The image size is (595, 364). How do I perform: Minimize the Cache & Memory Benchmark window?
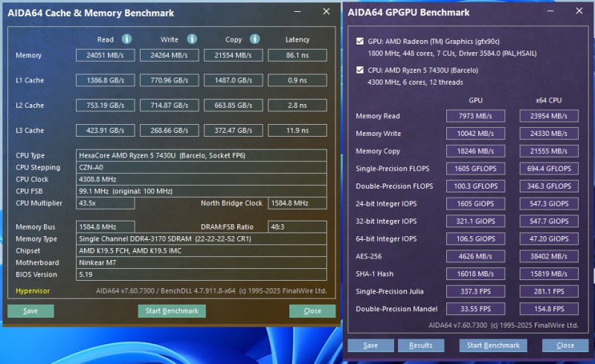tap(297, 12)
